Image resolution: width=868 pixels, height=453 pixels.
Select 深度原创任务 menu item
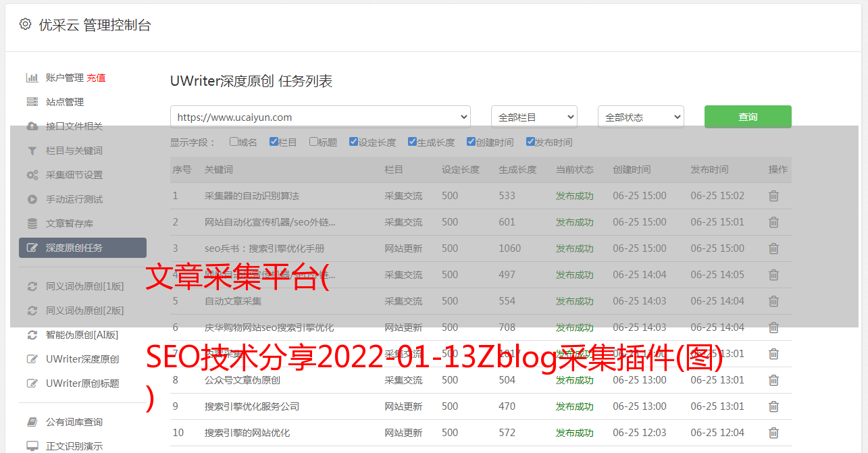point(82,248)
